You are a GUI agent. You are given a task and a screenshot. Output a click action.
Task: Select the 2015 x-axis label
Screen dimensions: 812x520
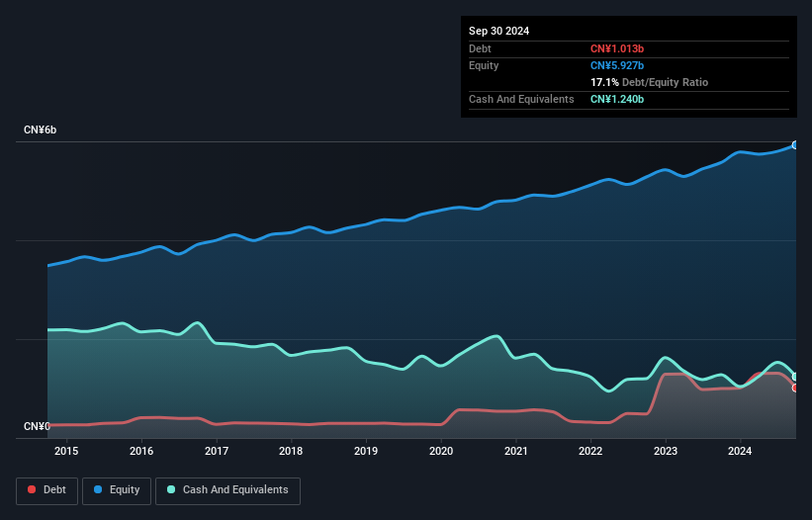pos(66,451)
